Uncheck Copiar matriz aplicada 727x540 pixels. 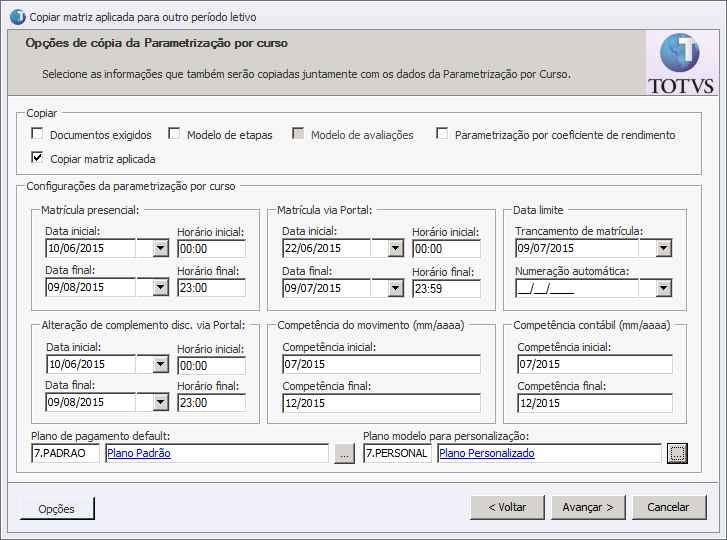[38, 157]
